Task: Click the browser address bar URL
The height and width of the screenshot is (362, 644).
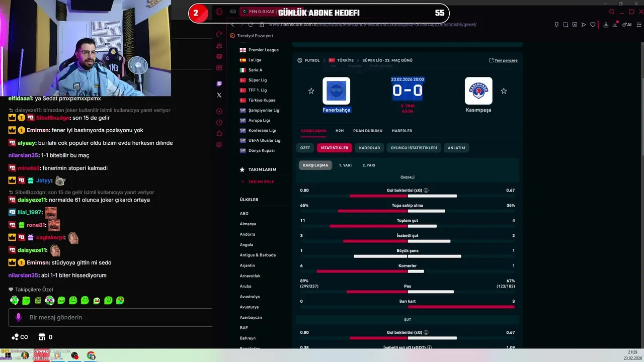Action: point(372,25)
